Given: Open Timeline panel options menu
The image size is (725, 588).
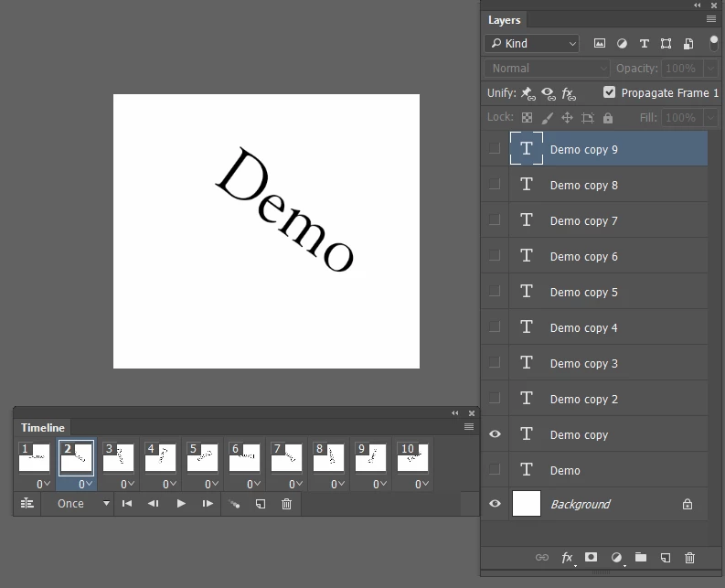Looking at the screenshot, I should (469, 426).
